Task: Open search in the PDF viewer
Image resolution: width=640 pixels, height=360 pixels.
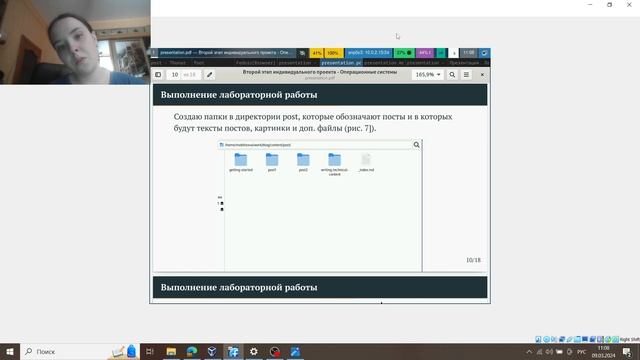Action: 452,75
